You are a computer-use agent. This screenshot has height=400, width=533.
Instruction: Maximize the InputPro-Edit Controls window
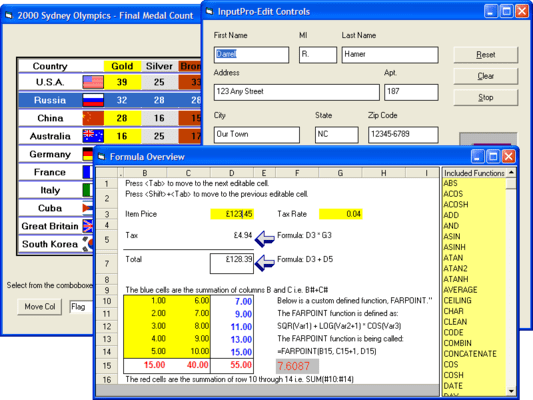click(x=506, y=11)
